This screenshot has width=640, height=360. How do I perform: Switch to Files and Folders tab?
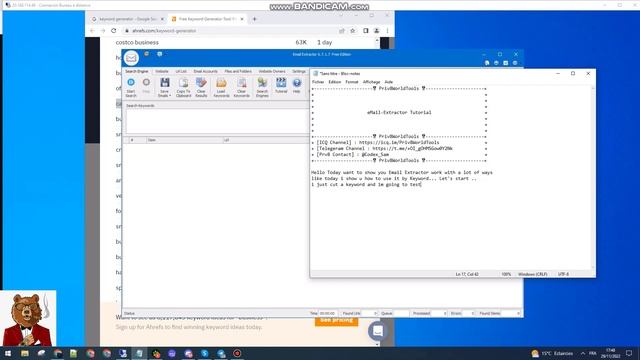pyautogui.click(x=238, y=71)
